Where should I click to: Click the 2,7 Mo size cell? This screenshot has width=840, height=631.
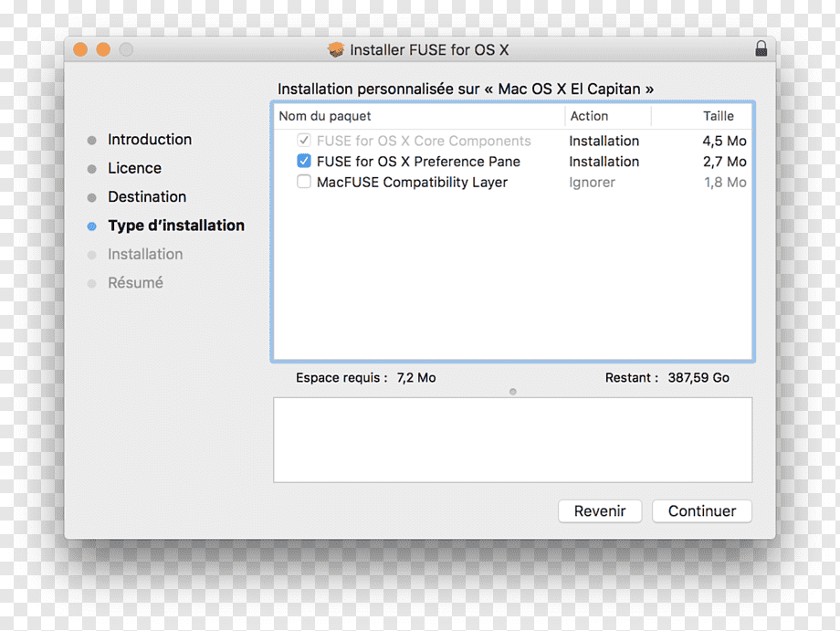coord(725,162)
